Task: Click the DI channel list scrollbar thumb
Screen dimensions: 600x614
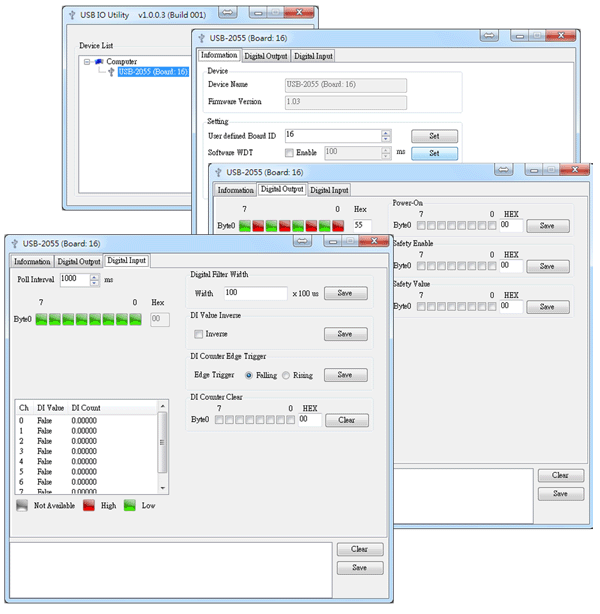Action: pyautogui.click(x=162, y=442)
